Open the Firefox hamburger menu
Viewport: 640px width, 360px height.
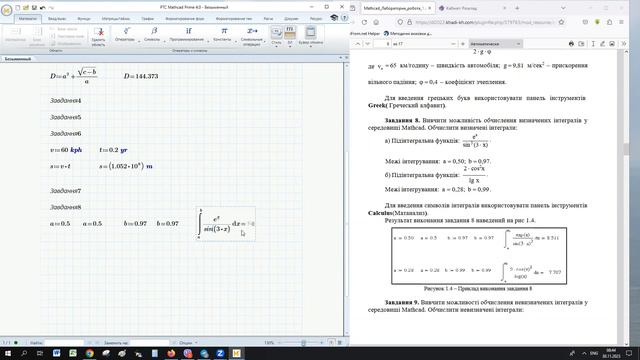[x=621, y=22]
